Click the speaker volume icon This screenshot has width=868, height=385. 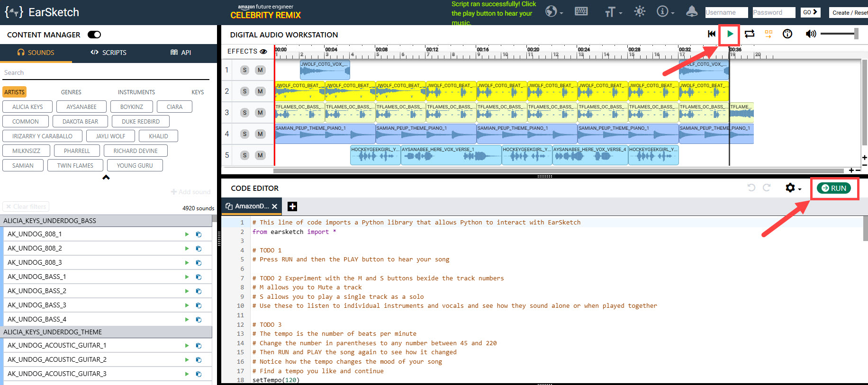(x=810, y=34)
